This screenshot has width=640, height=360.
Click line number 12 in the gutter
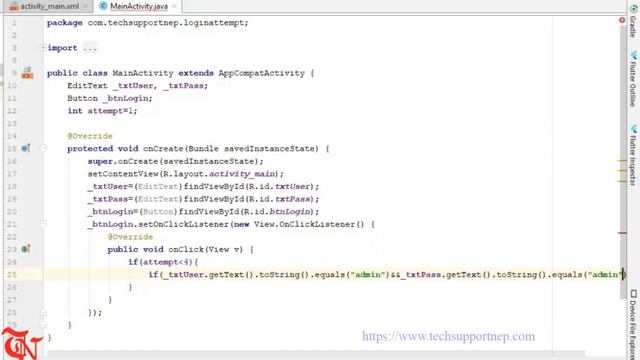click(x=12, y=111)
